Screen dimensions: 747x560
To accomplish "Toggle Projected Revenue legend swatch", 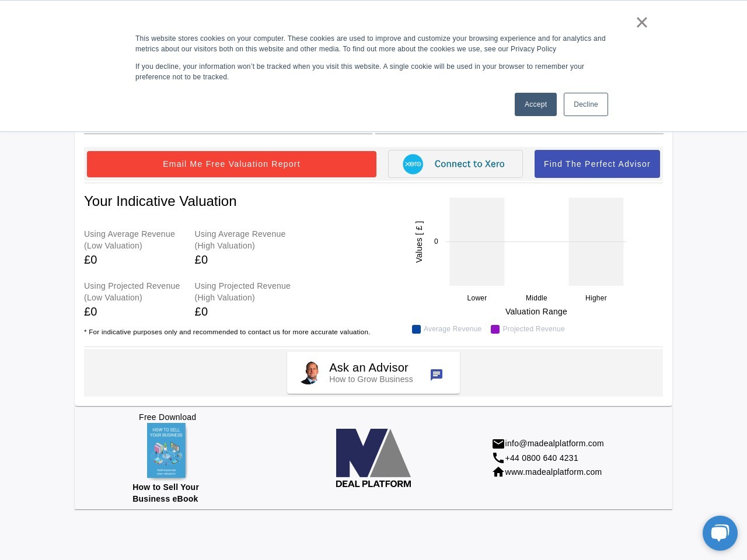I will tap(495, 329).
